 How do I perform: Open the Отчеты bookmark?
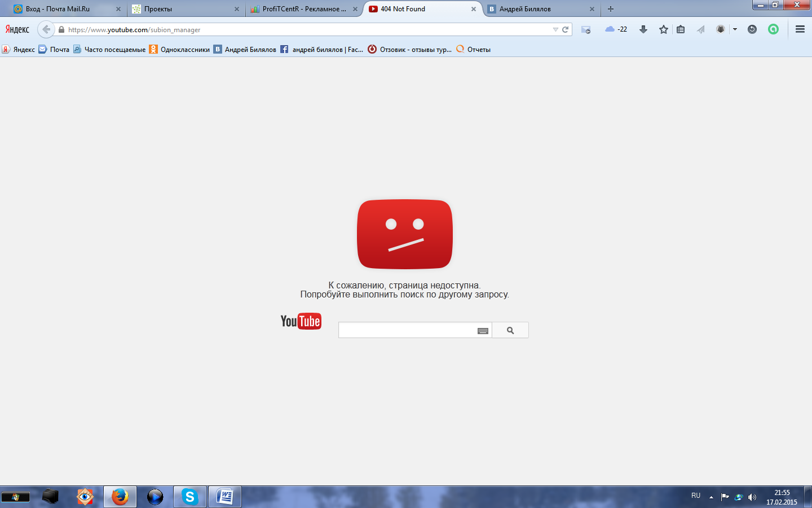(x=474, y=50)
